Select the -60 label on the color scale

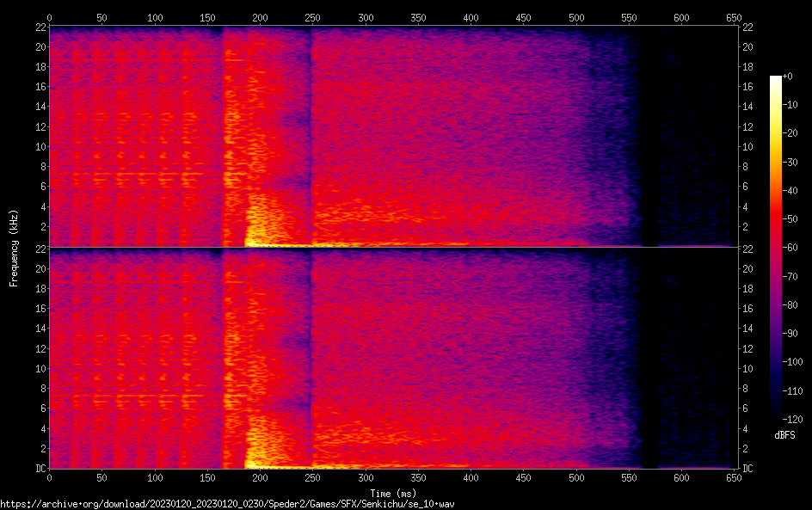point(790,248)
